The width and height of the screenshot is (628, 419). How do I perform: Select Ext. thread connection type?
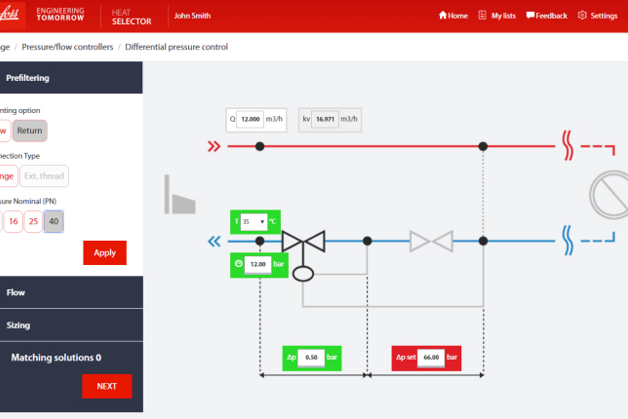(44, 176)
